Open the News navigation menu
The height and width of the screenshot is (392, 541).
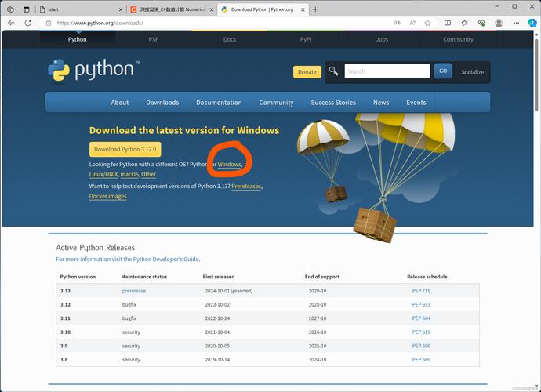pyautogui.click(x=381, y=103)
